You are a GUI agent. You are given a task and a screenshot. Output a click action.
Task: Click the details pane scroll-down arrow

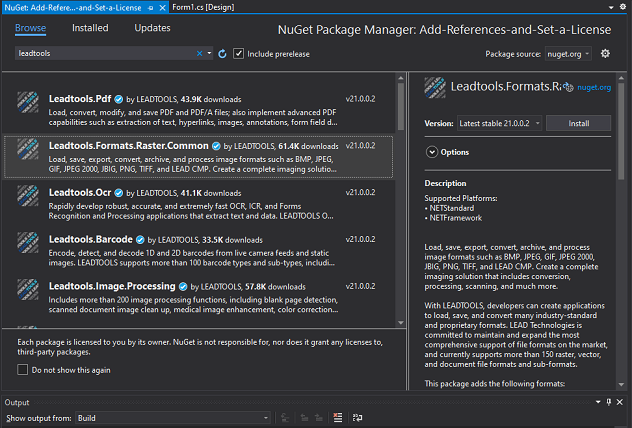pyautogui.click(x=621, y=384)
